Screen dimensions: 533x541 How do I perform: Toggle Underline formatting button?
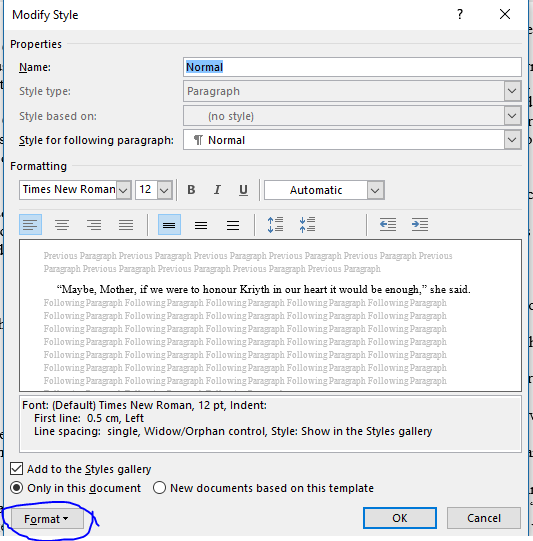click(x=243, y=190)
